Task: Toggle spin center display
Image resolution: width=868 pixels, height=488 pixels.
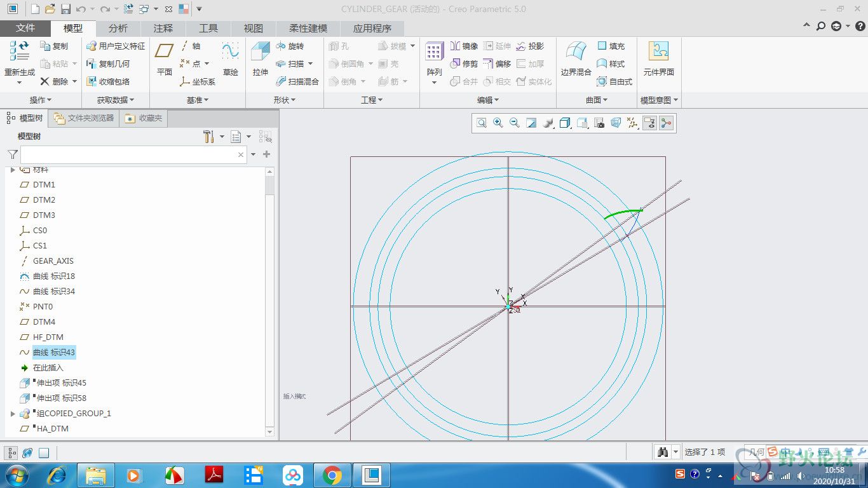Action: click(666, 123)
